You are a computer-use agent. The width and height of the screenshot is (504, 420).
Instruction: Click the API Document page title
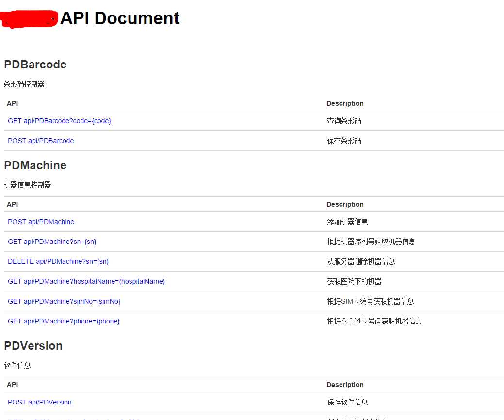coord(120,18)
